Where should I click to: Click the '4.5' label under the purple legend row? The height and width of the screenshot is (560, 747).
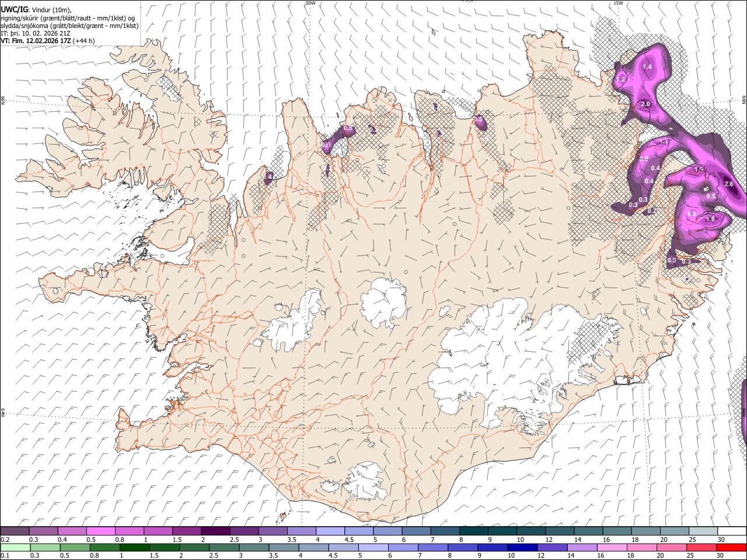pos(349,540)
